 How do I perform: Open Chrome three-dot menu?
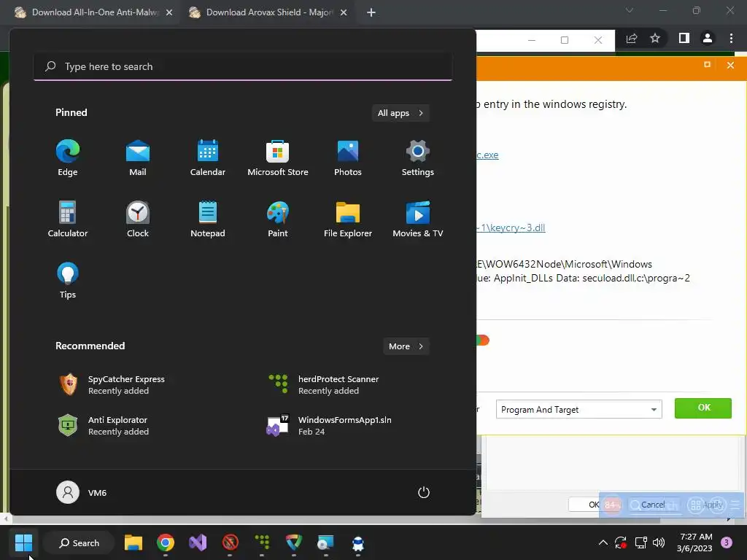click(731, 38)
